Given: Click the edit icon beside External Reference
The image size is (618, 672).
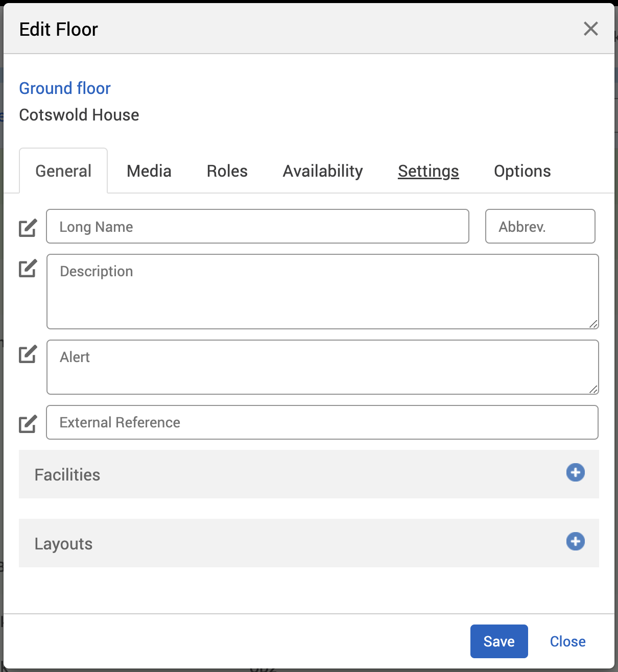Looking at the screenshot, I should pyautogui.click(x=28, y=423).
